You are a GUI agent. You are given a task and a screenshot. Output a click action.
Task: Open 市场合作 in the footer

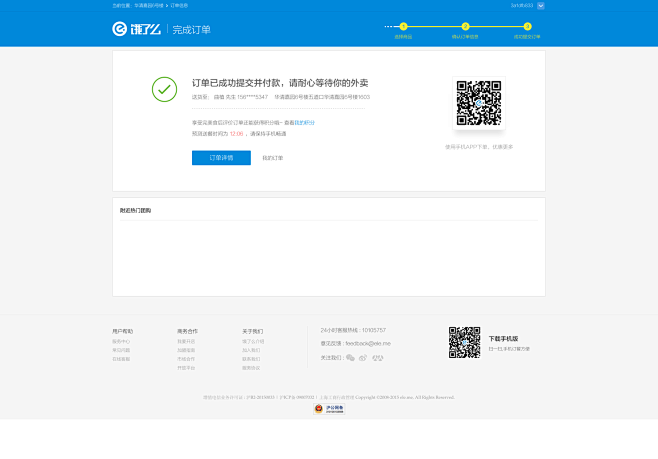(186, 359)
